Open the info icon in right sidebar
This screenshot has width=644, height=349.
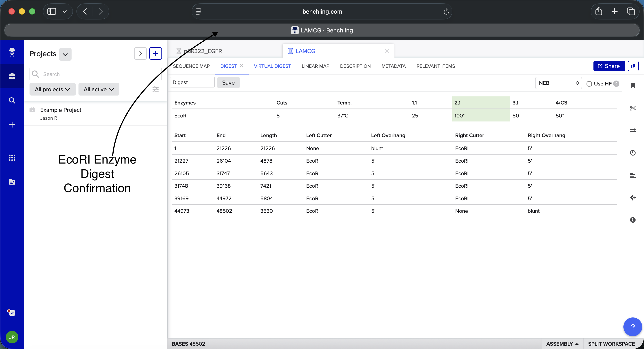coord(633,220)
